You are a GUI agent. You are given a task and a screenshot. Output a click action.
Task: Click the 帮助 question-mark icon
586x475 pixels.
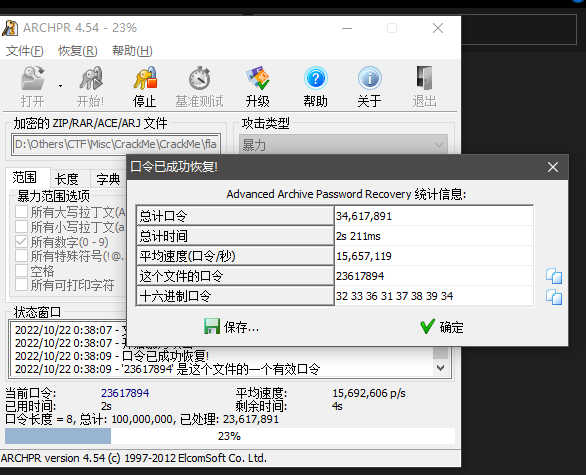(x=315, y=78)
